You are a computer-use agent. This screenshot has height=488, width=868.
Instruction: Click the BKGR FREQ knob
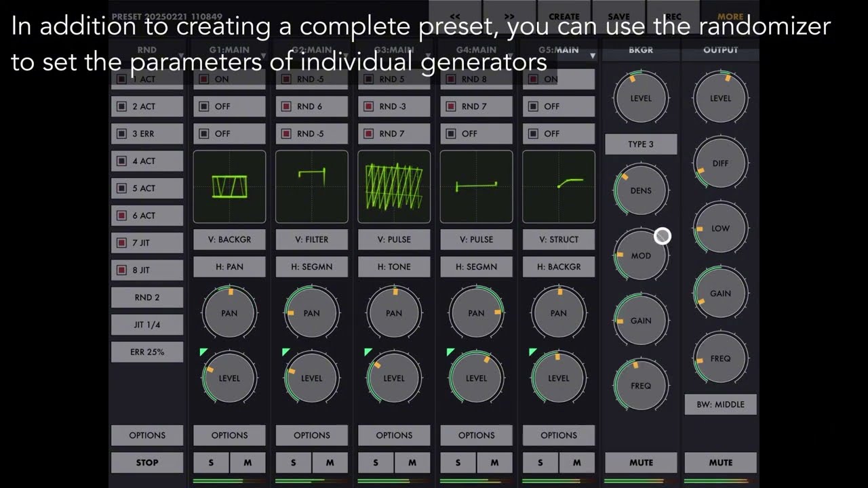click(x=641, y=386)
